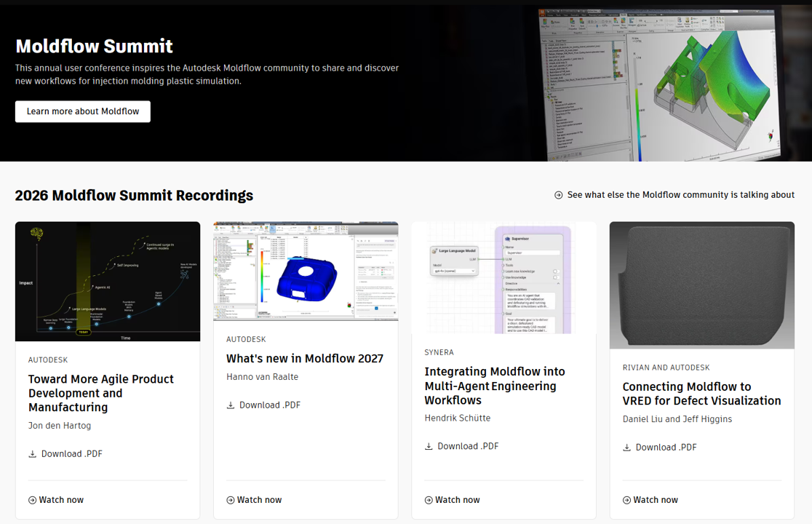Click the Toward More Agile Product Development title
The image size is (812, 524).
coord(101,393)
